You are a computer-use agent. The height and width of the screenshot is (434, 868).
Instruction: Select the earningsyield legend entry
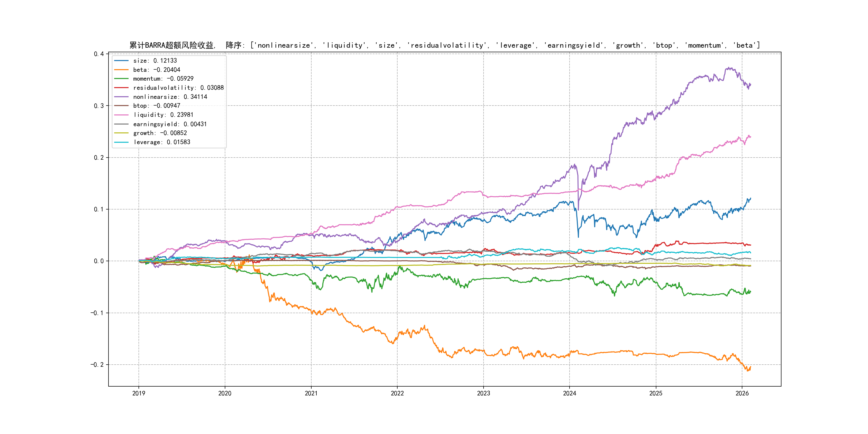point(170,124)
